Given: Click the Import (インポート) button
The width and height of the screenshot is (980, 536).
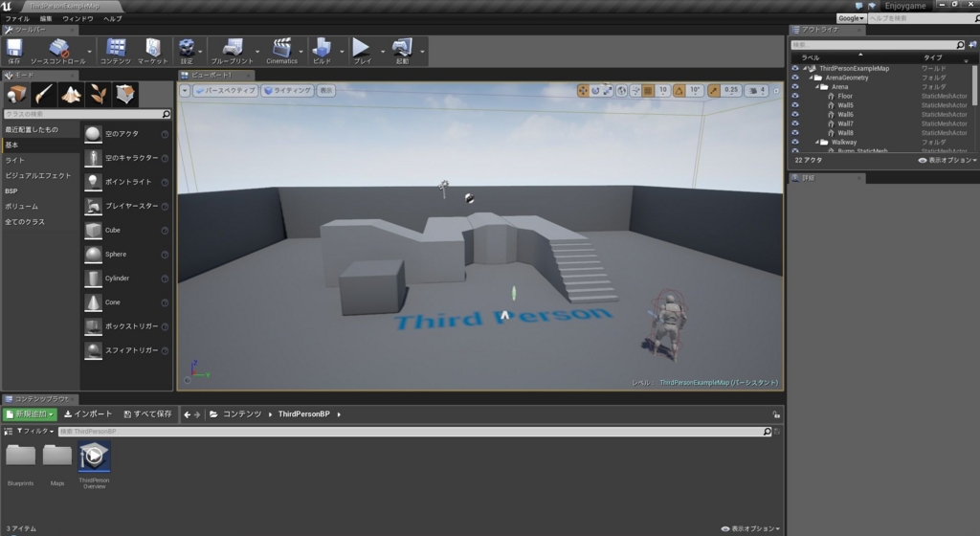Looking at the screenshot, I should point(88,414).
